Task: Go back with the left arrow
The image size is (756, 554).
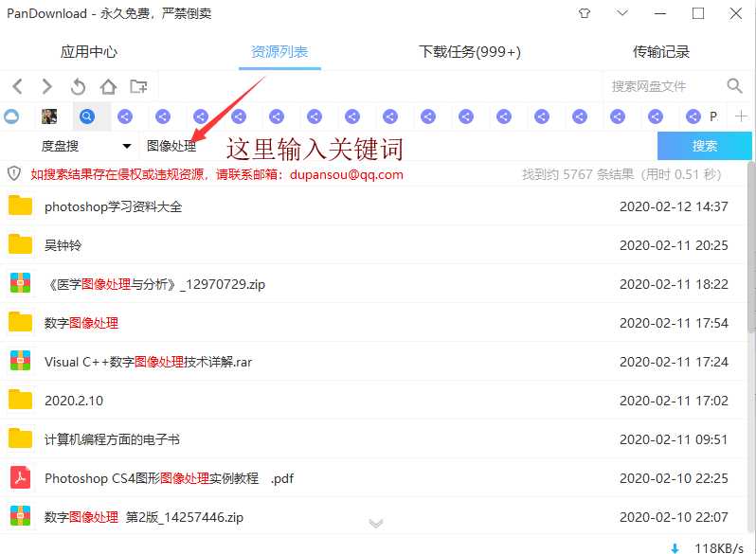Action: (x=18, y=87)
